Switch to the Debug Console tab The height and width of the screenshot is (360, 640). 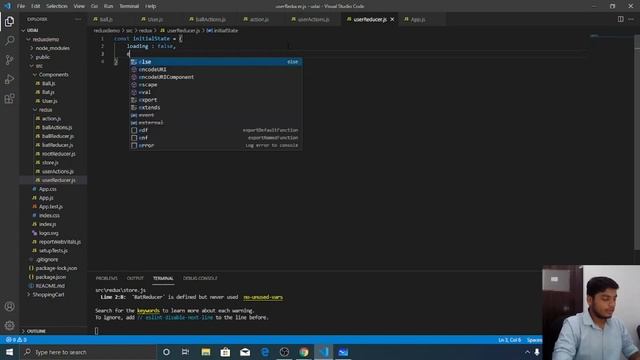(200, 278)
